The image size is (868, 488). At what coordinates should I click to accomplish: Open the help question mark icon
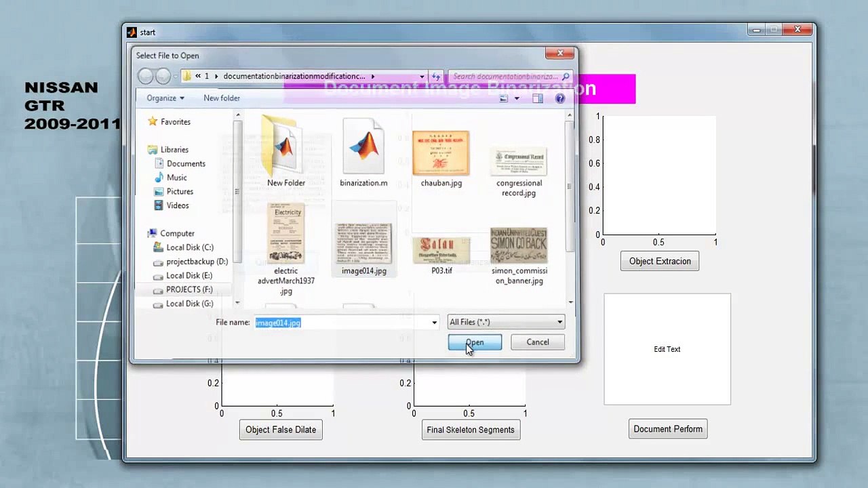coord(560,98)
